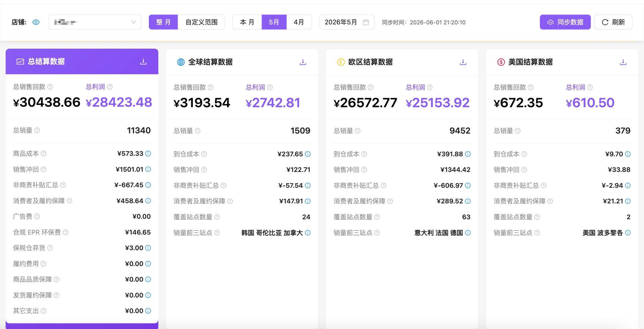Show info for 全球 非商责补贴 ¥-57.54
The width and height of the screenshot is (644, 329).
coord(308,185)
